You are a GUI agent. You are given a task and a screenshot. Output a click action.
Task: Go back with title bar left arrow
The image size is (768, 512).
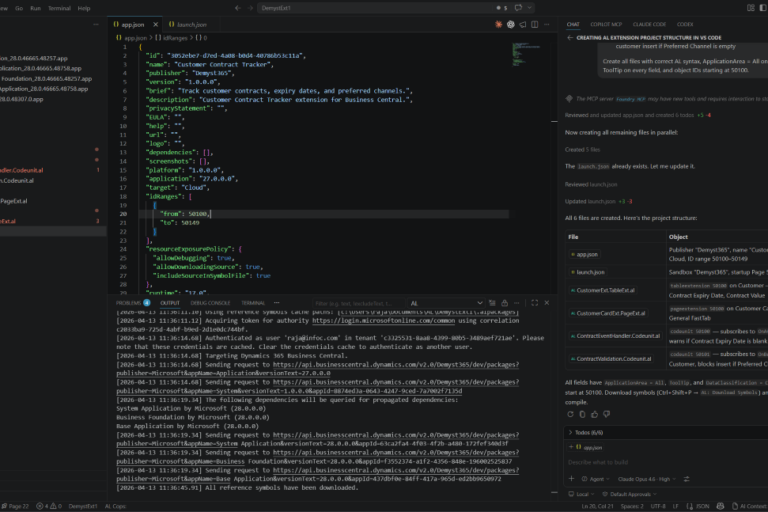pos(238,8)
